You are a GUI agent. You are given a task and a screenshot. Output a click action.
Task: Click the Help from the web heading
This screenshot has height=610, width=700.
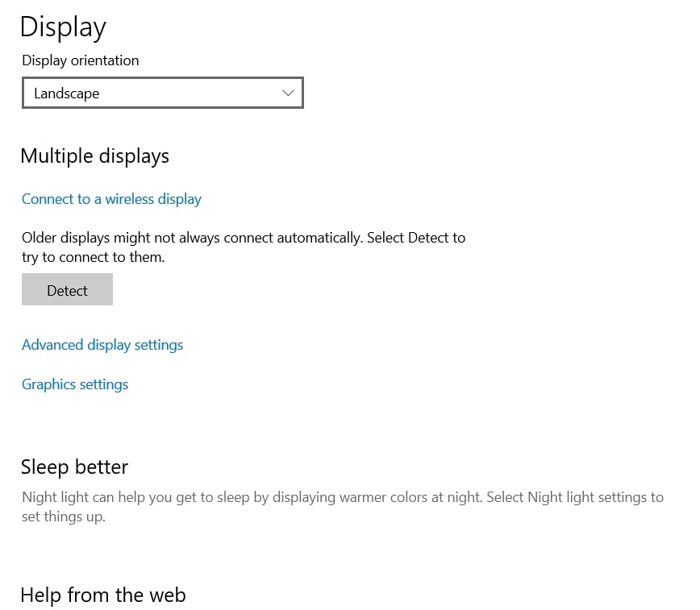coord(103,595)
